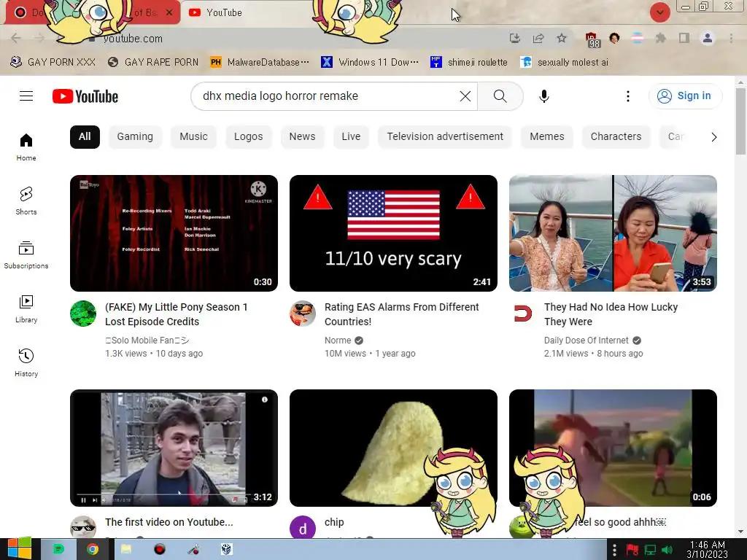Clear the search query with the X icon
This screenshot has width=747, height=560.
(x=465, y=96)
